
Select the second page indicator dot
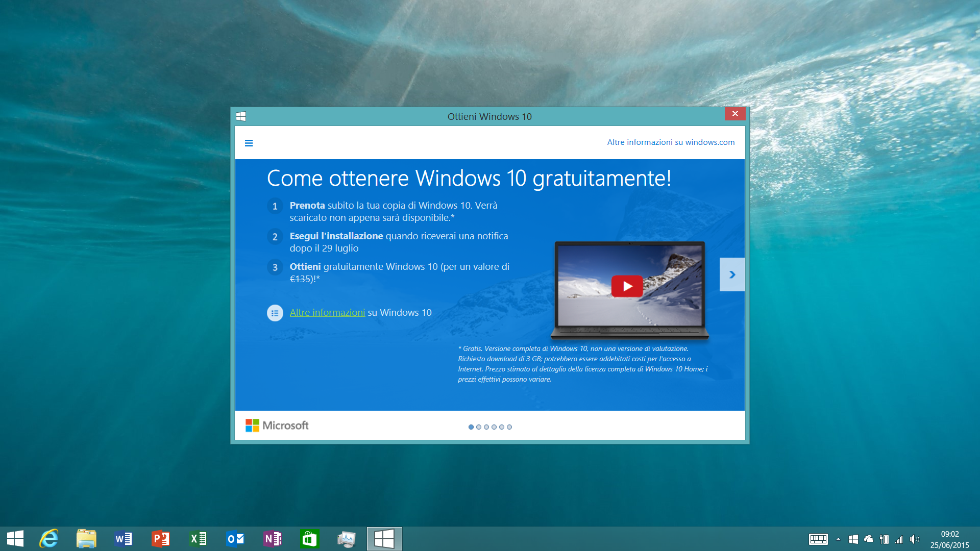point(479,427)
